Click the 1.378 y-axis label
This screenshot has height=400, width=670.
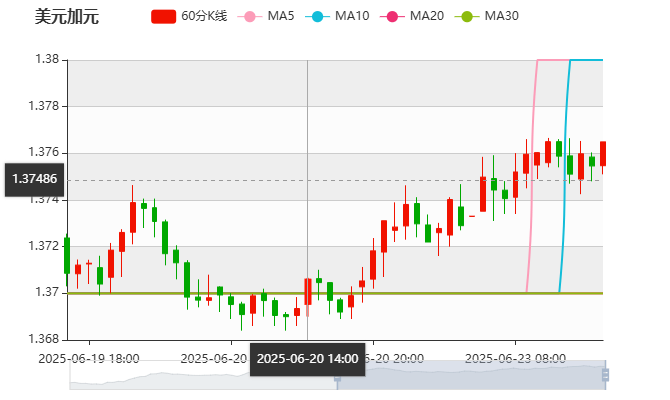tap(44, 106)
